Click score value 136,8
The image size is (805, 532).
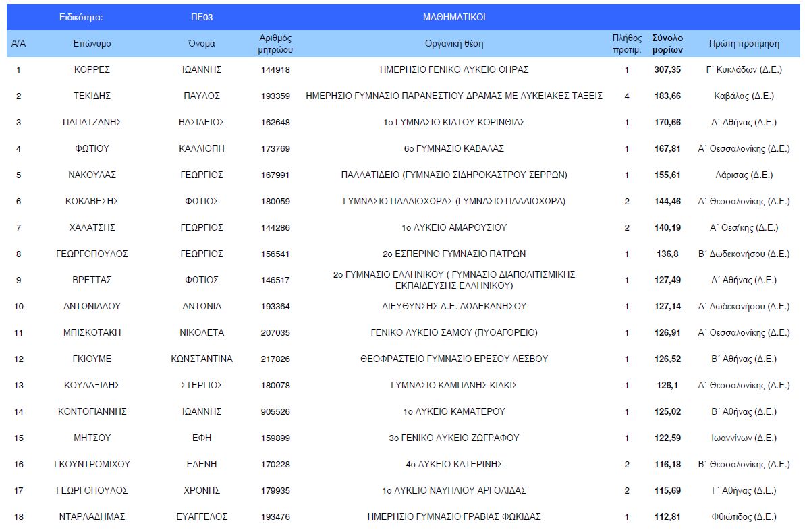[667, 254]
